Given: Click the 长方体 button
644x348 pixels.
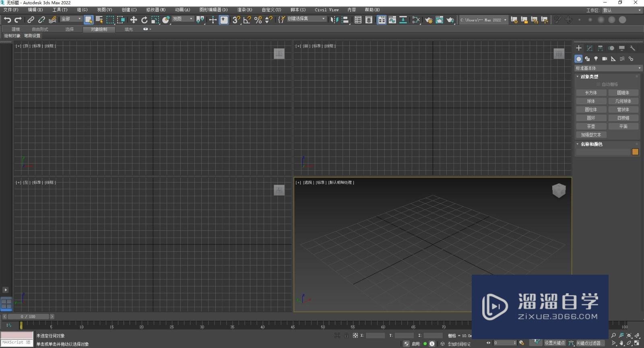Looking at the screenshot, I should pos(591,93).
